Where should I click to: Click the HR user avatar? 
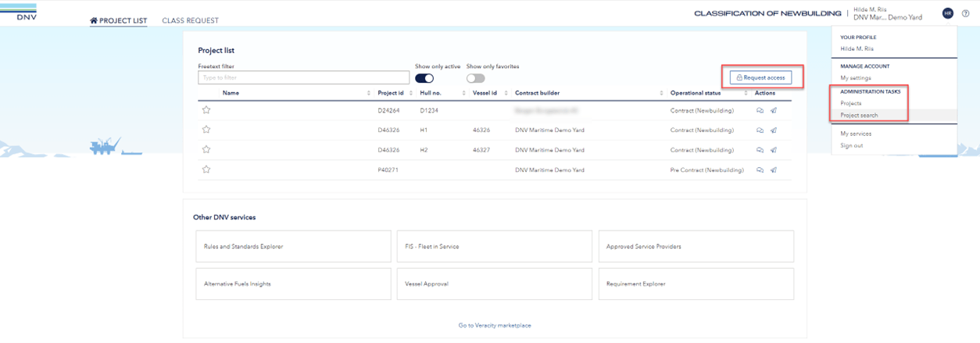948,13
